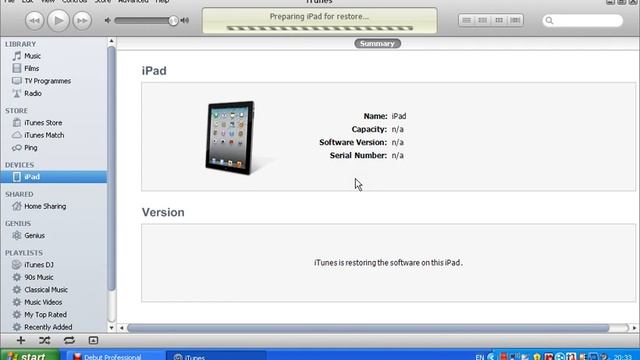Click the Films filmstrip icon
Screen dimensions: 640x360
click(17, 68)
